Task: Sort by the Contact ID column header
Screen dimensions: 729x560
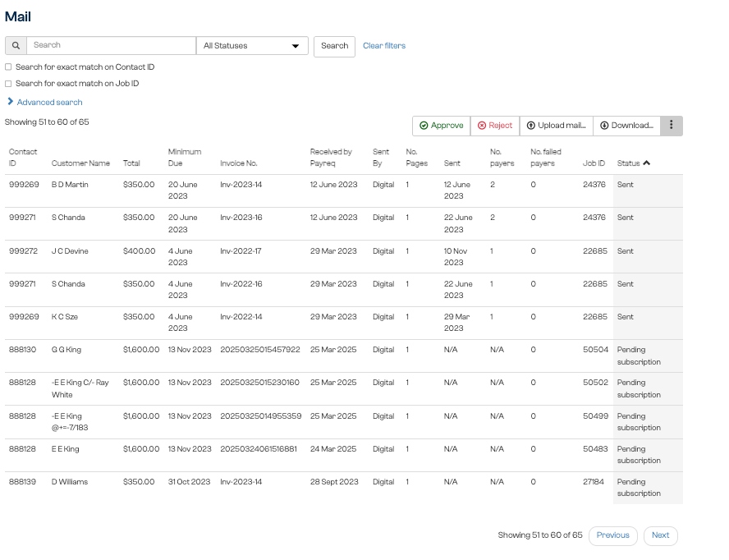Action: pos(23,157)
